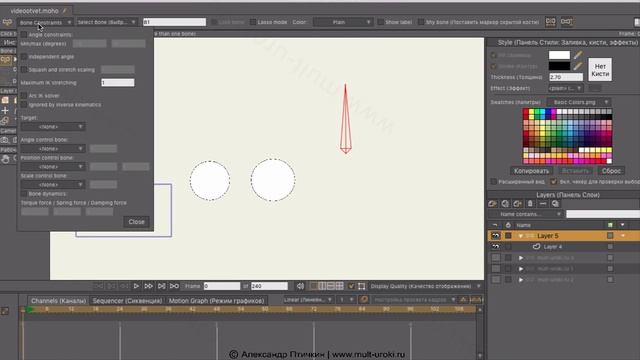The height and width of the screenshot is (360, 640).
Task: Select the videootvet.moho document tab
Action: (38, 11)
